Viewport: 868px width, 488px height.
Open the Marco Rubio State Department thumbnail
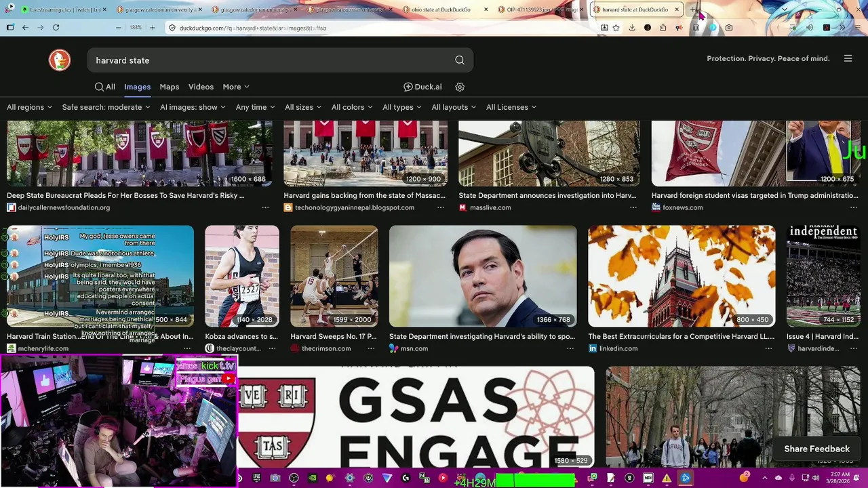483,276
